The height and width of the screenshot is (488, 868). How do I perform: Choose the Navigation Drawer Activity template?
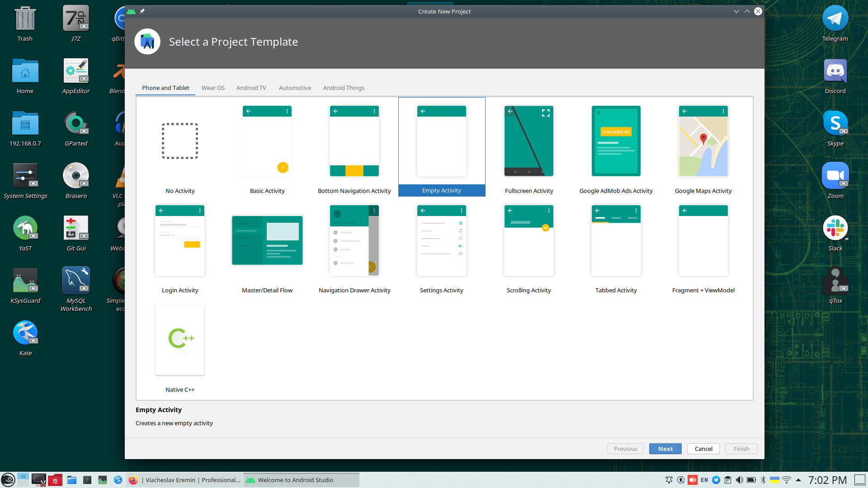pyautogui.click(x=354, y=240)
